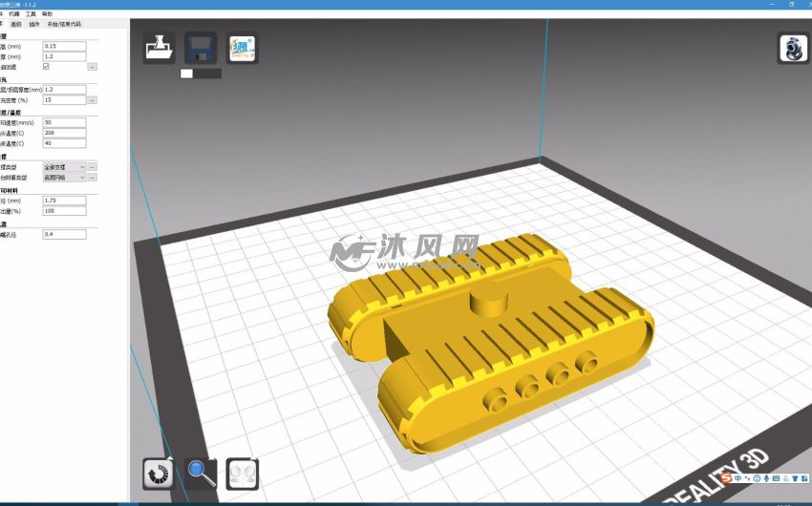
Task: Open the support type dropdown showing 全部支撑
Action: coord(64,167)
